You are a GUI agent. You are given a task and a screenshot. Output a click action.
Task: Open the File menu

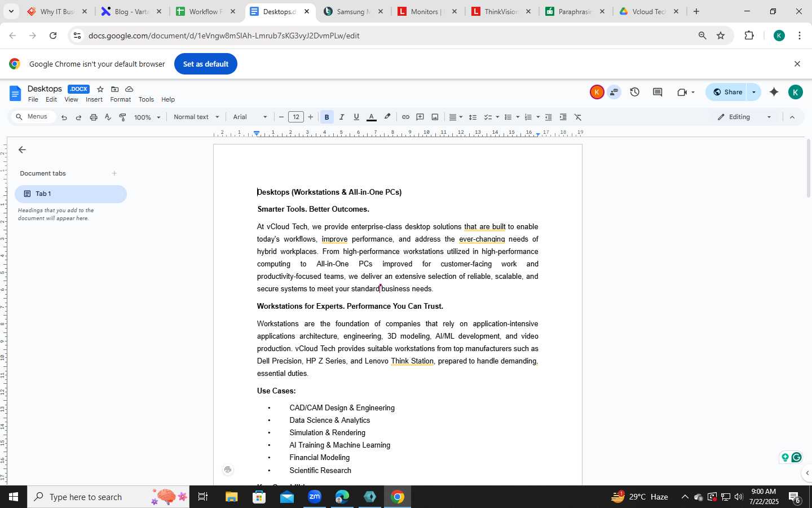click(33, 100)
